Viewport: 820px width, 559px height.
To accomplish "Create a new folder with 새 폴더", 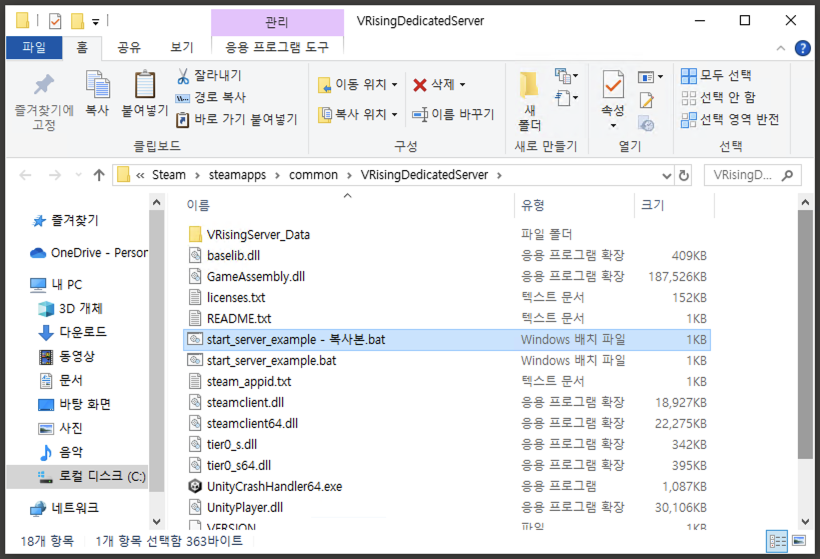I will click(x=529, y=101).
